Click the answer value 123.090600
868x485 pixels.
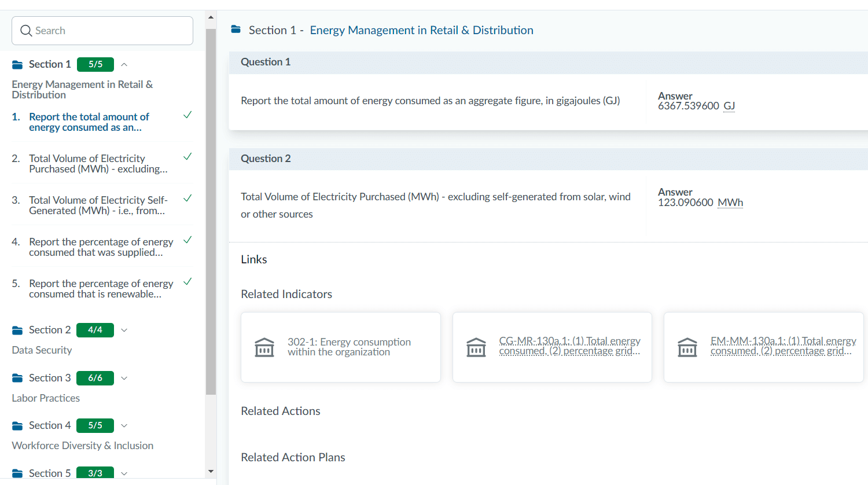tap(686, 203)
